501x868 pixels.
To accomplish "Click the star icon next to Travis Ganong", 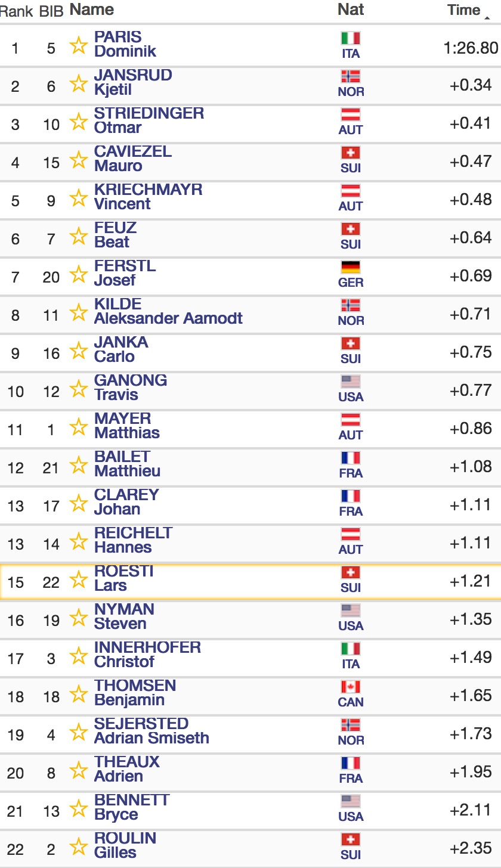I will tap(79, 388).
